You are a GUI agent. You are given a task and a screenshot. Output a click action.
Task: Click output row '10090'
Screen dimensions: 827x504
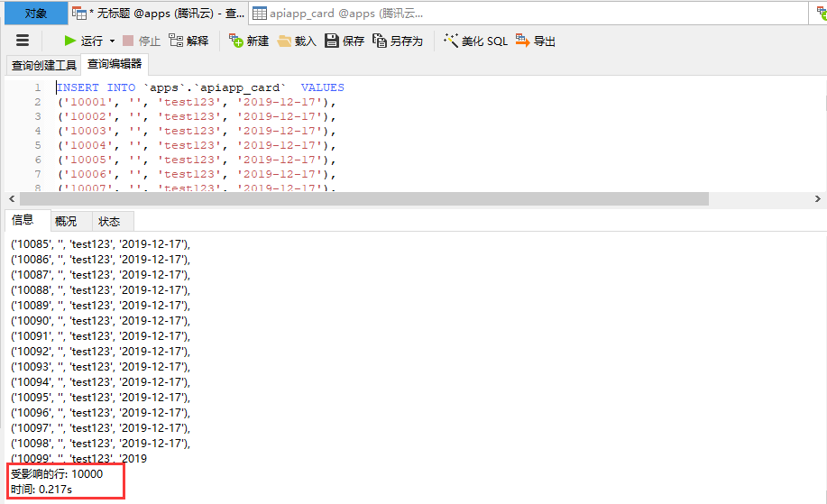[x=100, y=321]
